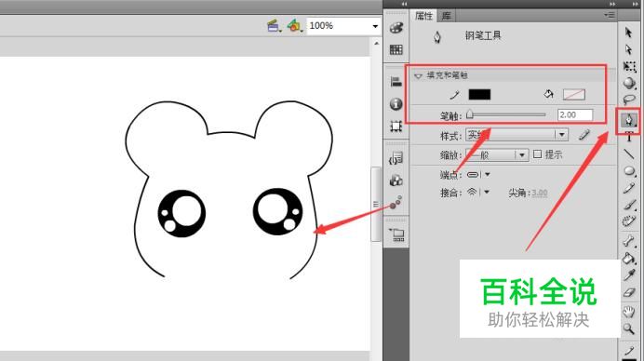Select the 3D Rotation tool
The height and width of the screenshot is (361, 644).
click(x=629, y=83)
